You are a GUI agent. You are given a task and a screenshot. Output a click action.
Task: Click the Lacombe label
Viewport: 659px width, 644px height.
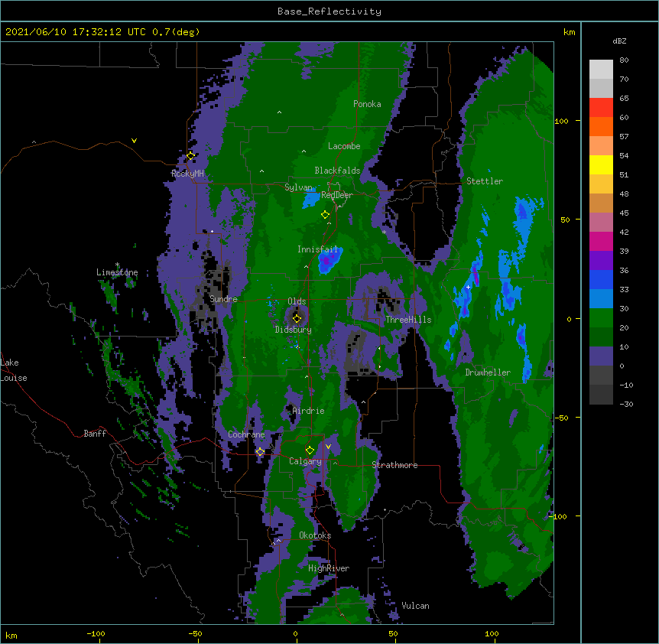pos(344,146)
